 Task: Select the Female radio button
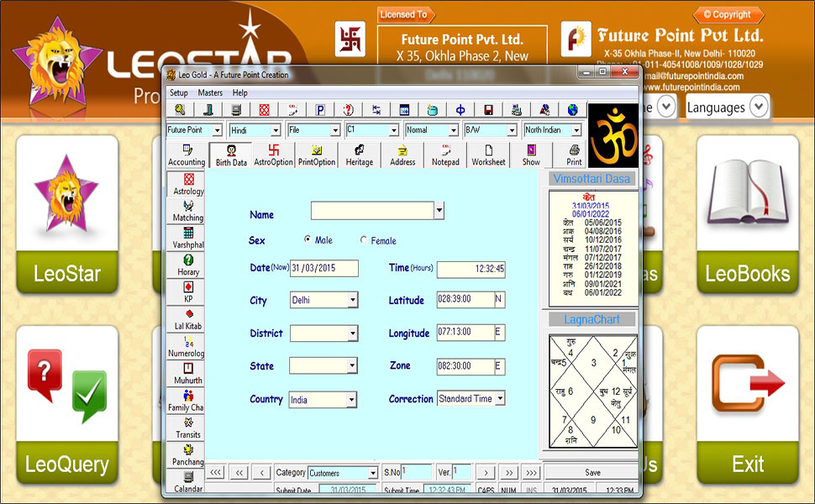pyautogui.click(x=363, y=240)
